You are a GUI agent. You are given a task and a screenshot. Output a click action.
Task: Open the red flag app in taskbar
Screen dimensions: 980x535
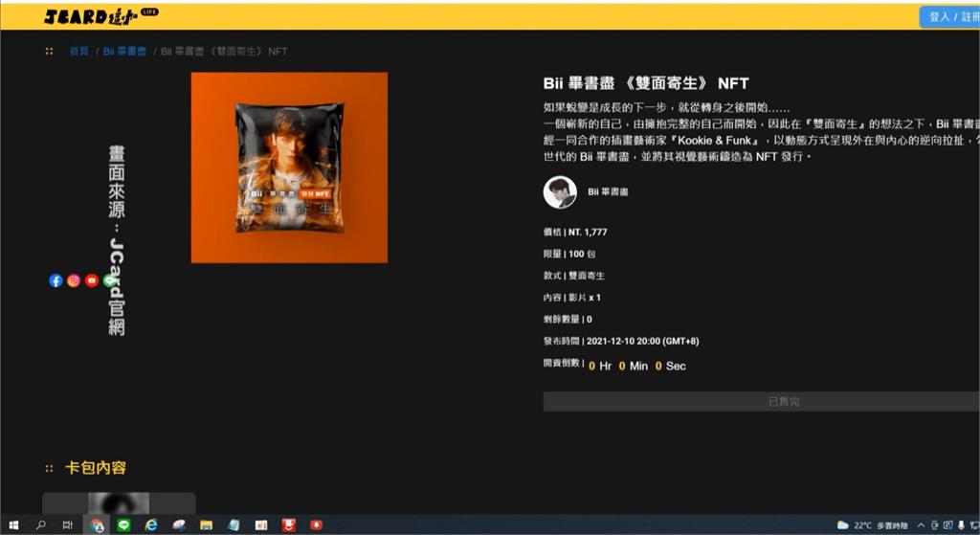(289, 525)
